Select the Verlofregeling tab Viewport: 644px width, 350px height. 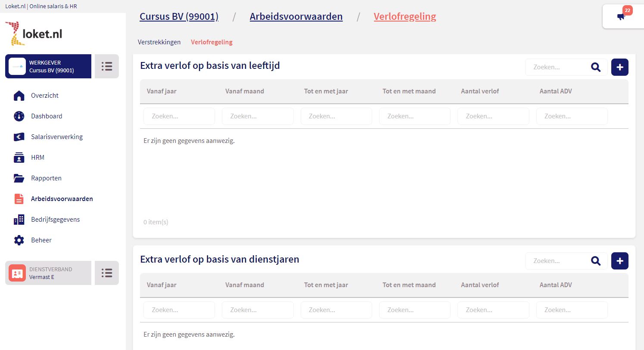tap(212, 42)
